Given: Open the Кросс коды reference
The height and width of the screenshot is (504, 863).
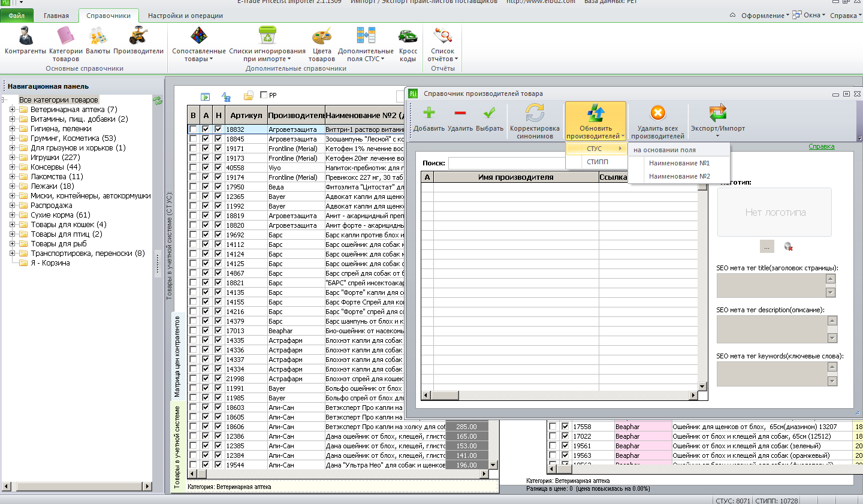Looking at the screenshot, I should pos(408,43).
